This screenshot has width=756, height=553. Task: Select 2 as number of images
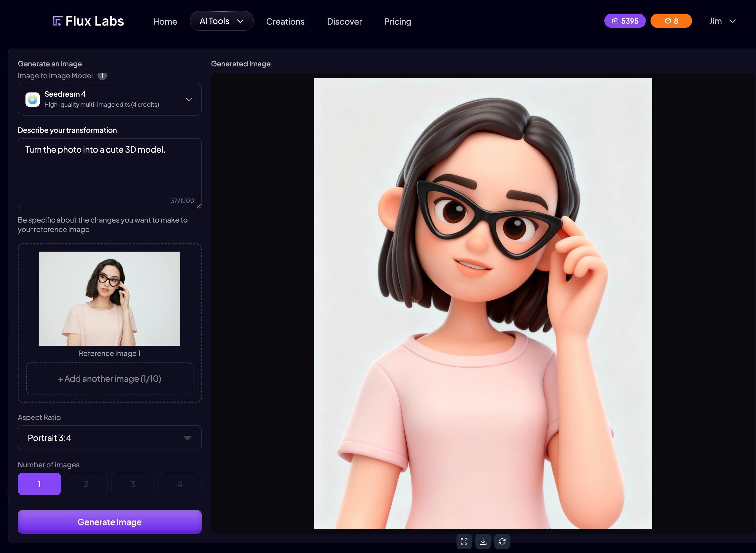[x=86, y=484]
